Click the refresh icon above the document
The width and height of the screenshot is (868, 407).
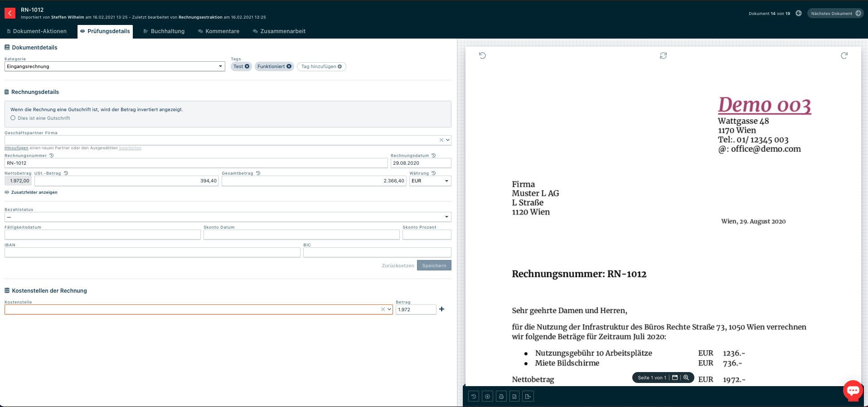point(663,55)
